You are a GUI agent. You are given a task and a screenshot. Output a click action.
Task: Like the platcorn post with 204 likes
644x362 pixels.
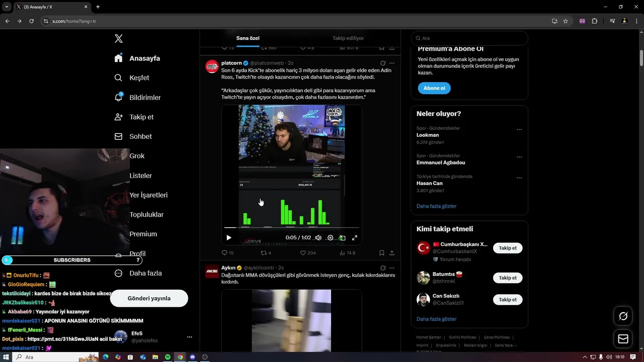(308, 253)
